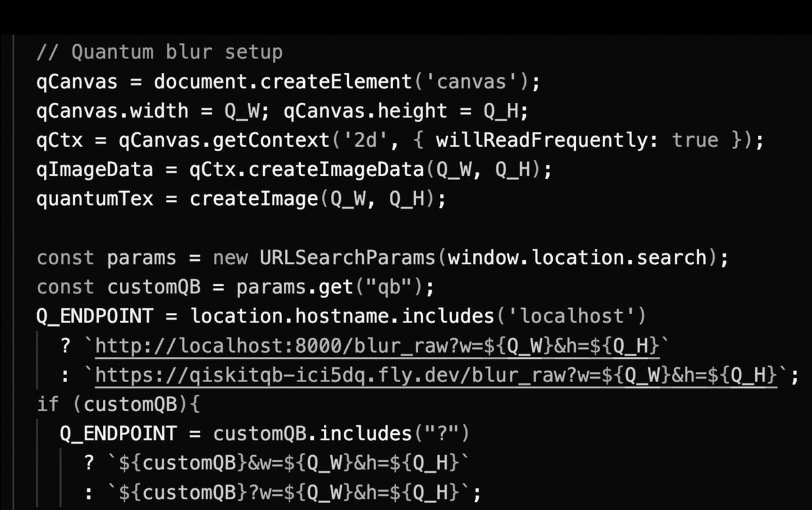
Task: Click the 'const customQB' declaration
Action: 119,287
